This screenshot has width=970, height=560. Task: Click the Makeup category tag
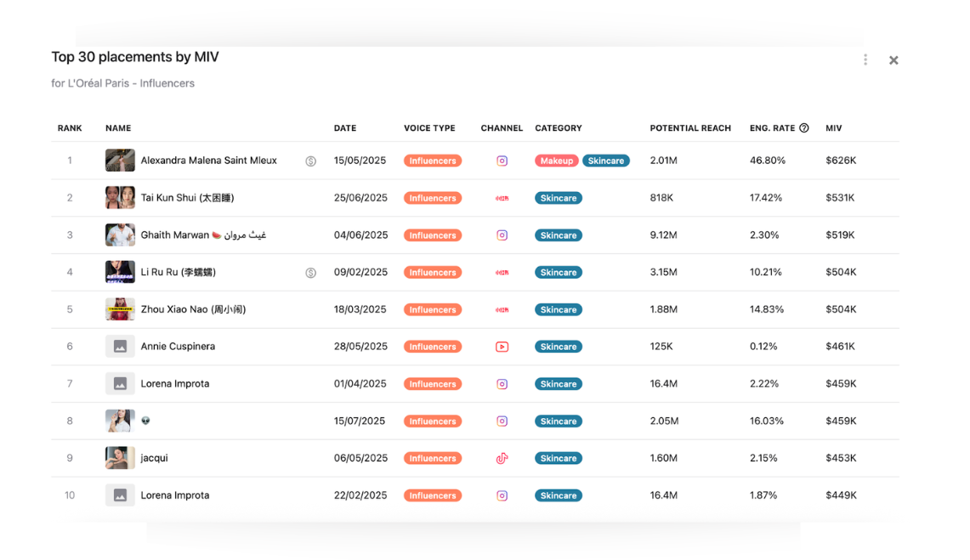(x=557, y=161)
